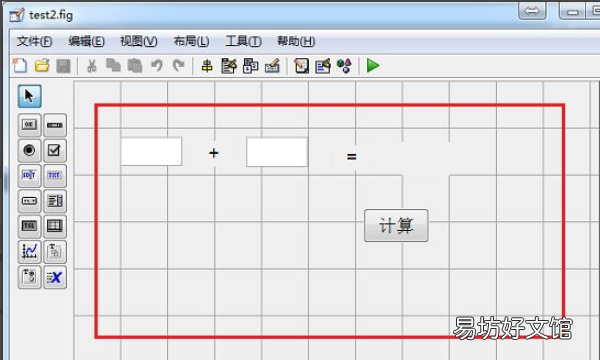Viewport: 600px width, 360px height.
Task: Choose the Select arrow tool
Action: 29,96
